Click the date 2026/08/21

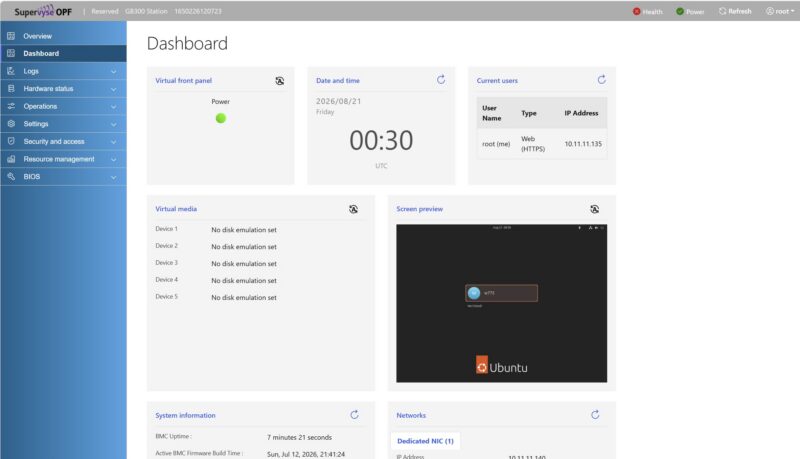coord(338,101)
